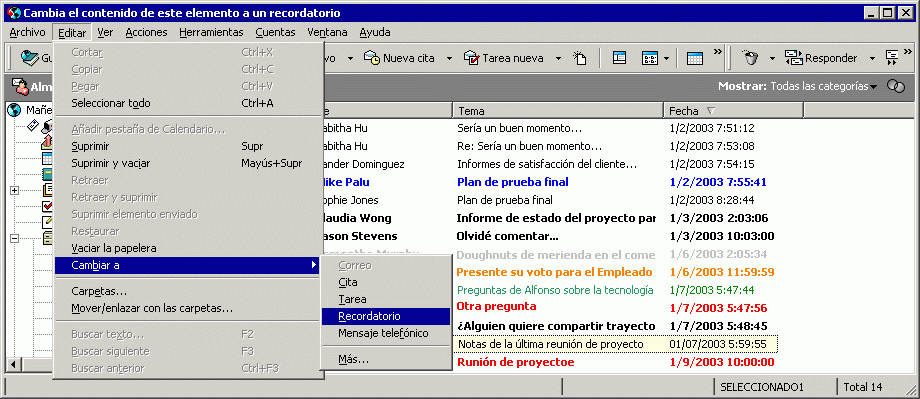Click the Responder reply icon

tap(793, 58)
